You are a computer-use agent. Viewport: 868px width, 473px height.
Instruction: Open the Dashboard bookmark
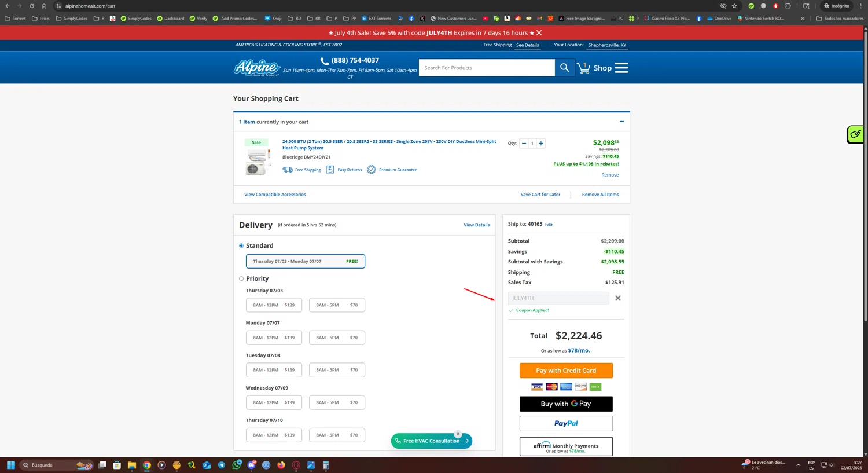tap(170, 19)
